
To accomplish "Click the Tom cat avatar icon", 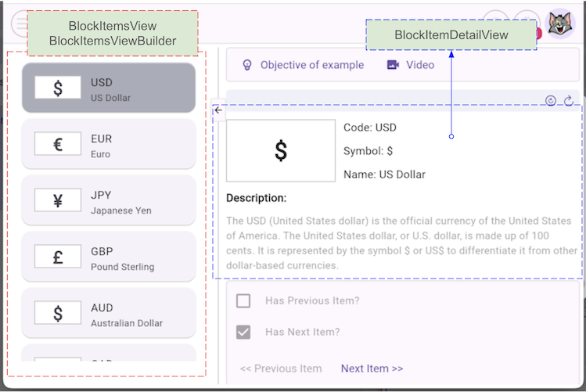I will [x=560, y=23].
